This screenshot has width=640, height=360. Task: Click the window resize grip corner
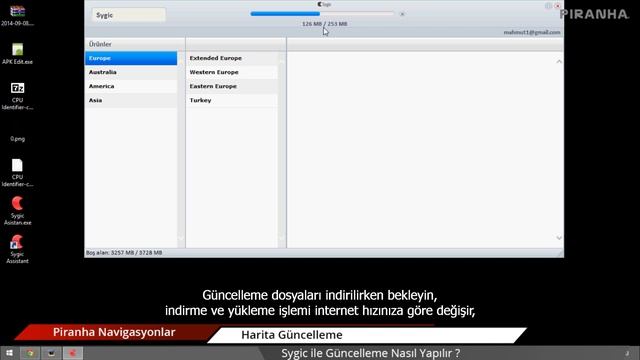[560, 253]
